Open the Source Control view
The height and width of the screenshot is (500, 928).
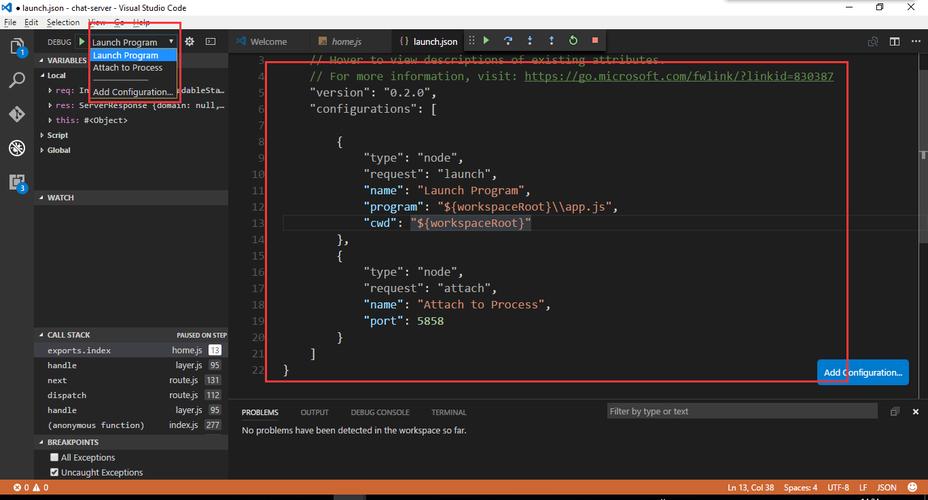pyautogui.click(x=17, y=114)
